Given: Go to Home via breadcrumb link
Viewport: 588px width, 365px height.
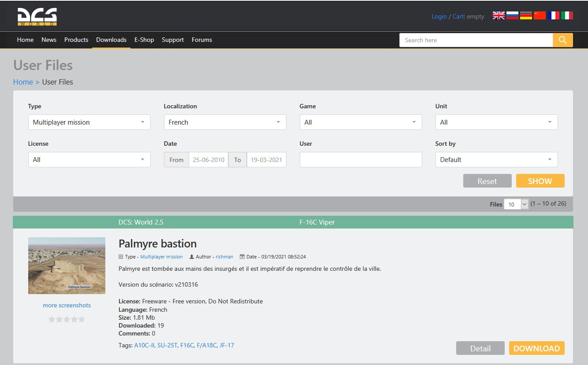Looking at the screenshot, I should tap(23, 82).
